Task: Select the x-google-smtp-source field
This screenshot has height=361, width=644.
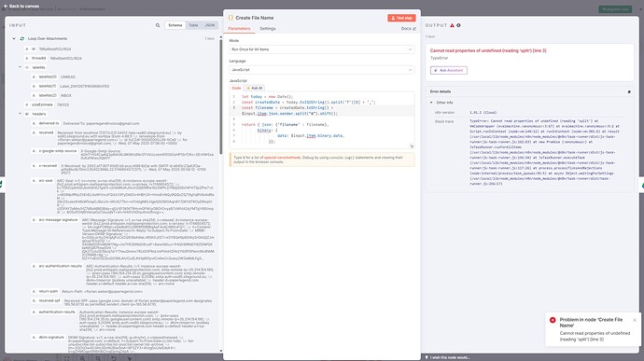Action: (x=123, y=155)
